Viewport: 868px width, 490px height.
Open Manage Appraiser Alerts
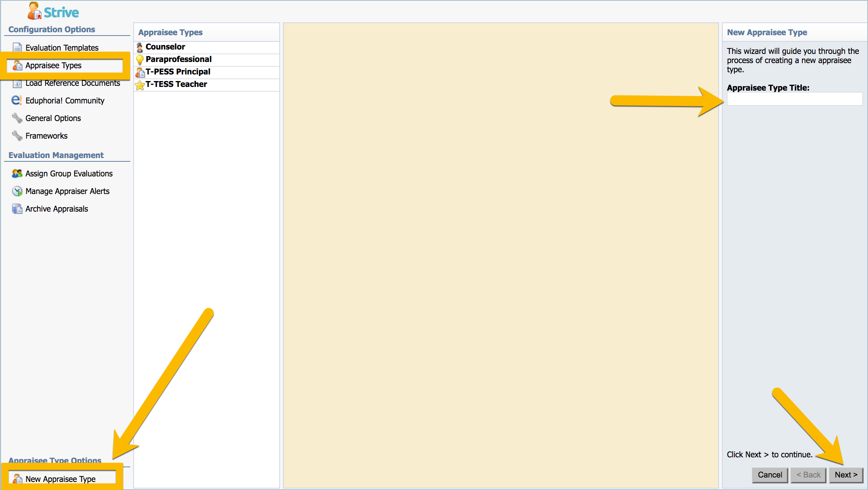tap(68, 191)
